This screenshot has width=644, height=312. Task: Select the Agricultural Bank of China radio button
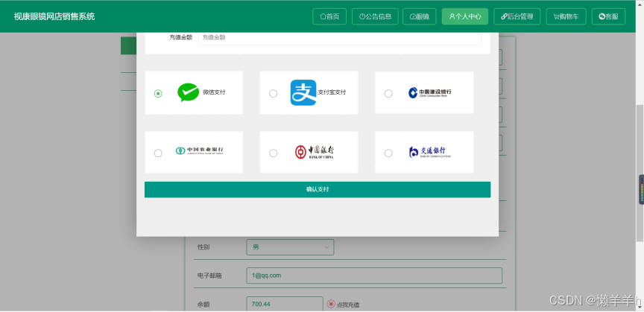[158, 153]
